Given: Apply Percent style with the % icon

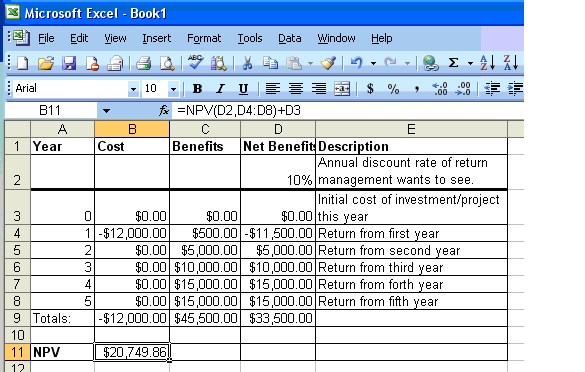Looking at the screenshot, I should [x=393, y=89].
